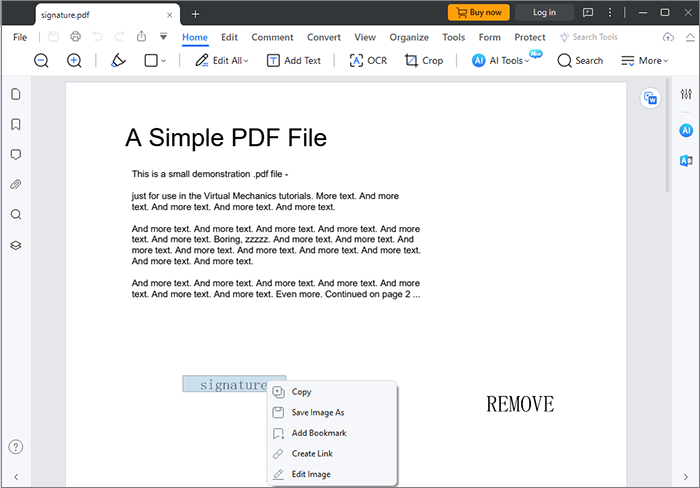Choose Save Image As from context menu
700x488 pixels.
click(x=317, y=412)
